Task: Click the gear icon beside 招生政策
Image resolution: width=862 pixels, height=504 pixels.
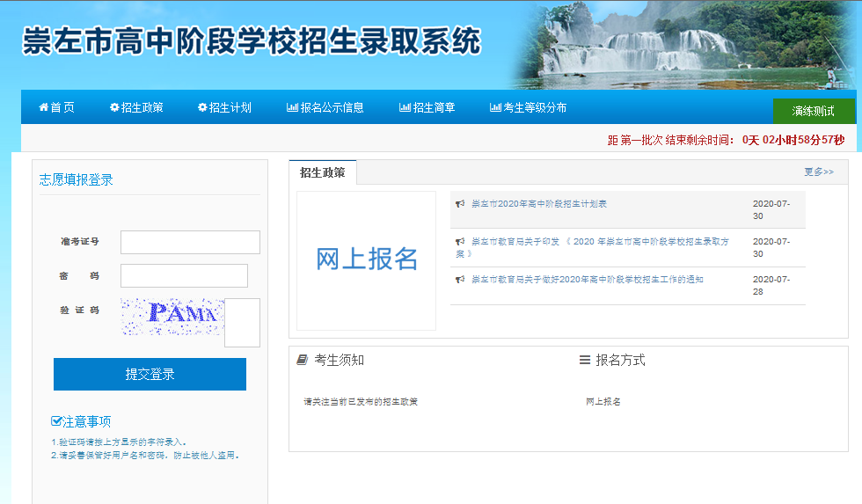Action: (x=114, y=107)
